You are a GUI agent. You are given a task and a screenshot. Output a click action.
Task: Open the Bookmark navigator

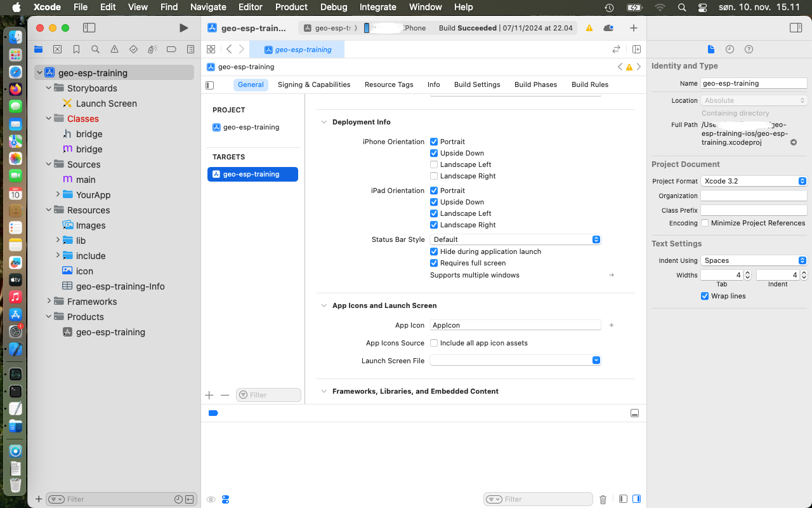pos(76,49)
